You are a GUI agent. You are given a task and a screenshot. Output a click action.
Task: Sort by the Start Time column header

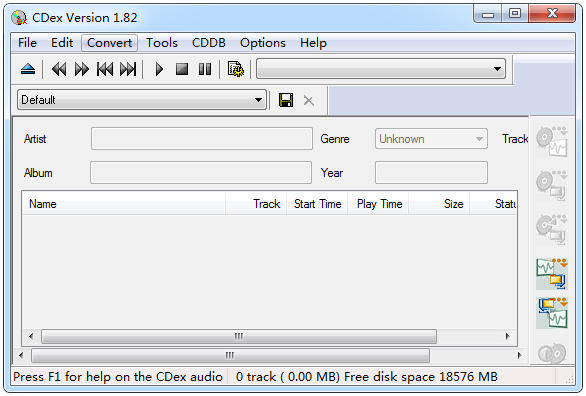pos(317,204)
